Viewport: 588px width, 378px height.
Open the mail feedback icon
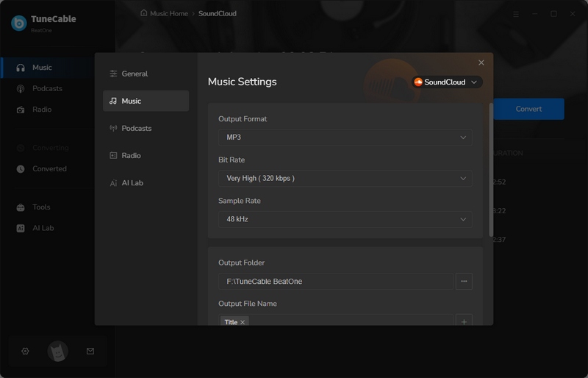coord(90,351)
